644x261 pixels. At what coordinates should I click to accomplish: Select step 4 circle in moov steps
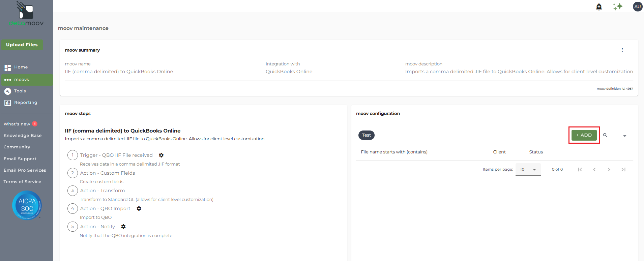(72, 208)
